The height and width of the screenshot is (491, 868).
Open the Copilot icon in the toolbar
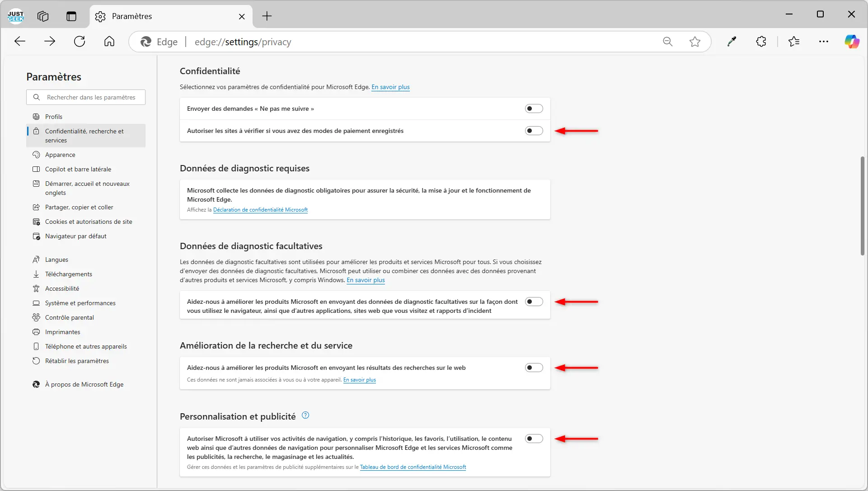click(x=852, y=42)
